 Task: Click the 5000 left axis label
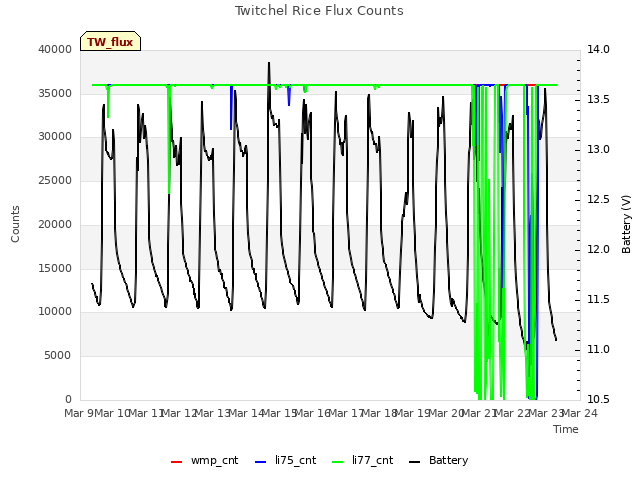click(58, 356)
